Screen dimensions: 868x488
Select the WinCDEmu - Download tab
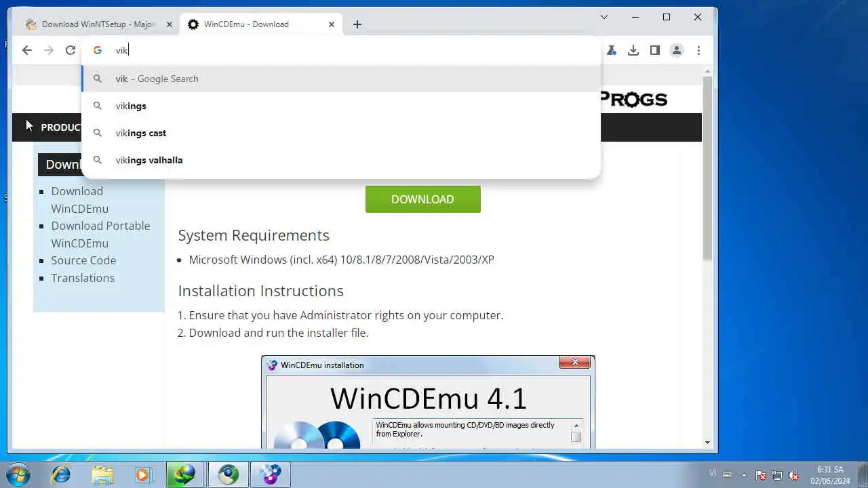tap(260, 24)
